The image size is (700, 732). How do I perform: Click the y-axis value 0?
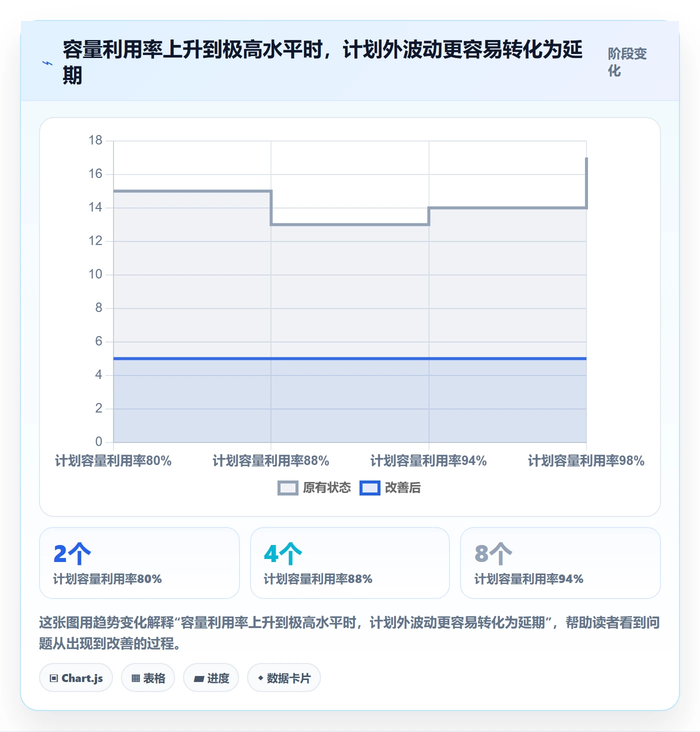(99, 442)
